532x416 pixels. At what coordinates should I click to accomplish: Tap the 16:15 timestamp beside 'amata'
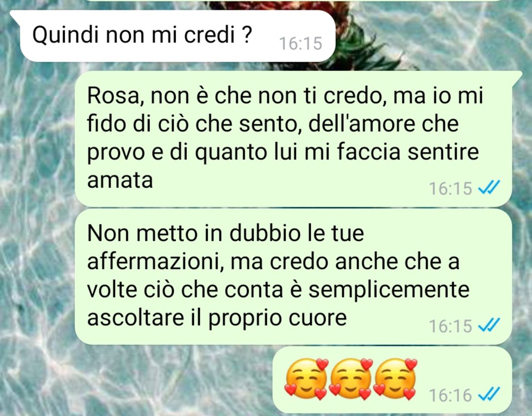(451, 188)
